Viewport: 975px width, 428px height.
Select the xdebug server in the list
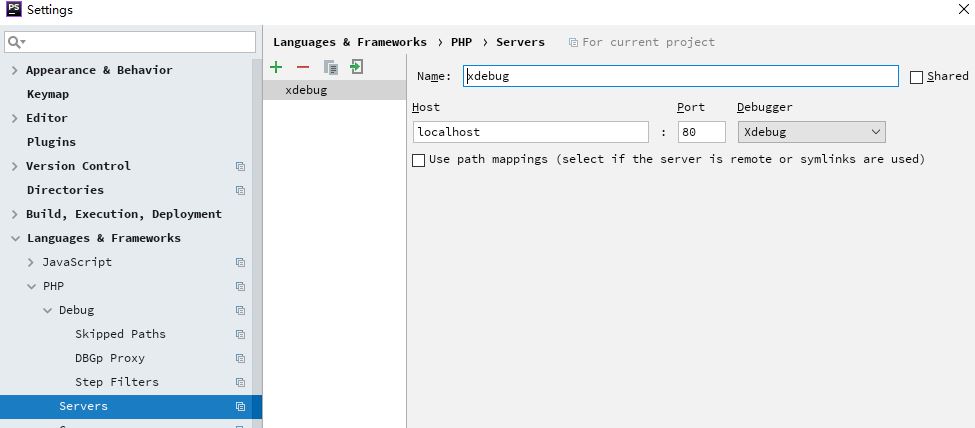tap(306, 90)
